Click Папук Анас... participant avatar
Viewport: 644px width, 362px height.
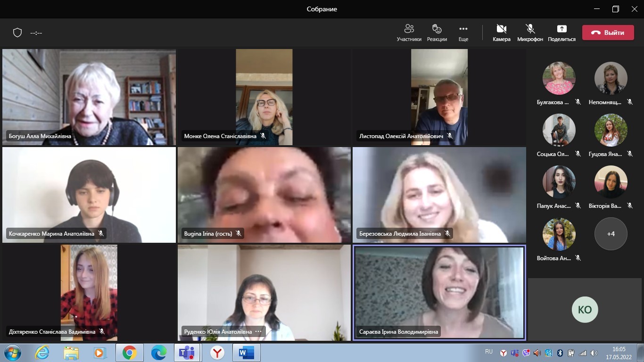[559, 182]
